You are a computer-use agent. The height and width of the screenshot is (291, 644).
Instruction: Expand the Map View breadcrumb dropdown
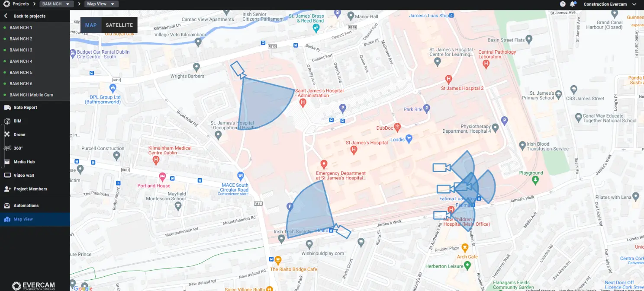(101, 4)
